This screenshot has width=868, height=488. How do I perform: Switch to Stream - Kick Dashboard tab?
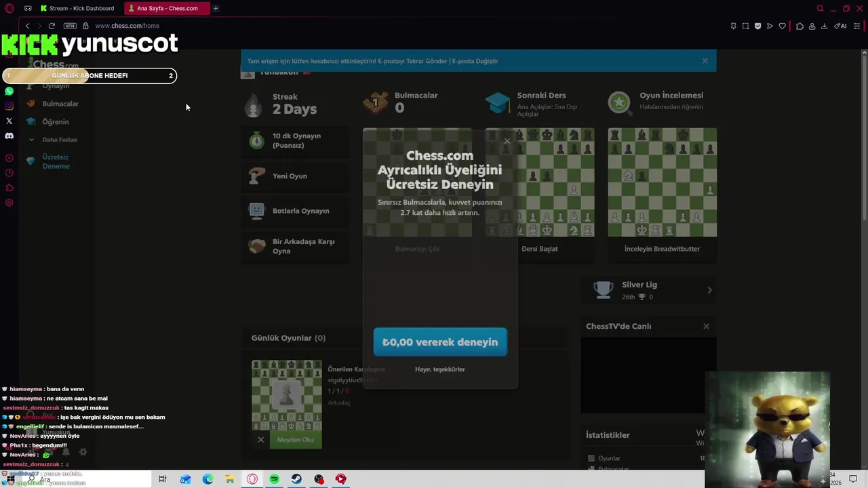coord(78,8)
